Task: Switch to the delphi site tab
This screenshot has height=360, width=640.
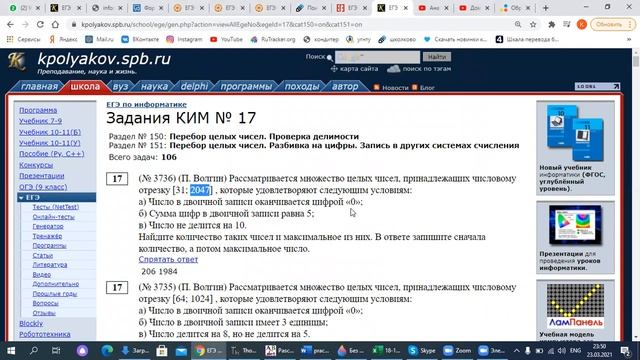Action: [x=194, y=87]
